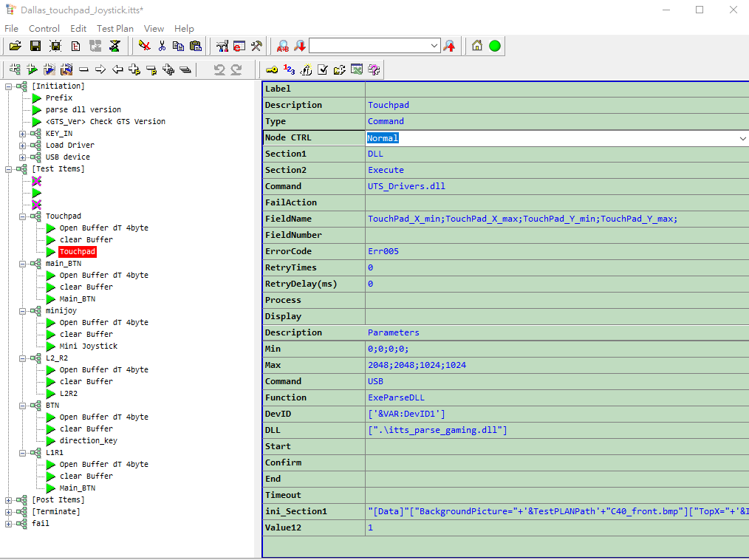
Task: Expand the fail tree node
Action: click(x=9, y=524)
